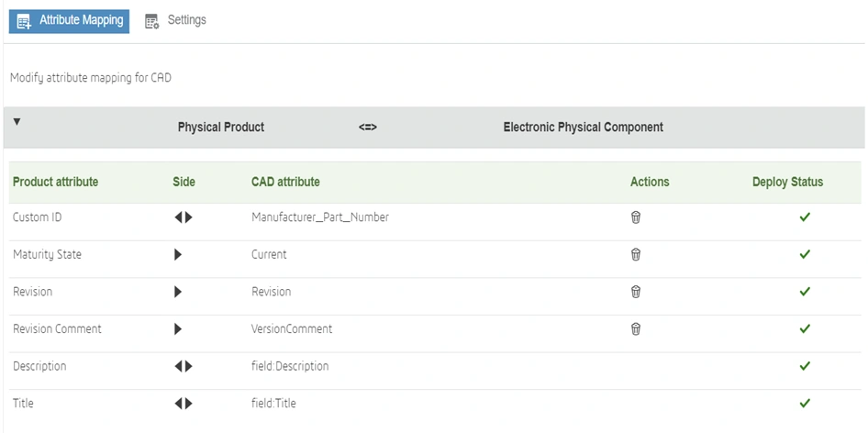Click bidirectional arrows in Title row
Image resolution: width=868 pixels, height=433 pixels.
click(184, 403)
